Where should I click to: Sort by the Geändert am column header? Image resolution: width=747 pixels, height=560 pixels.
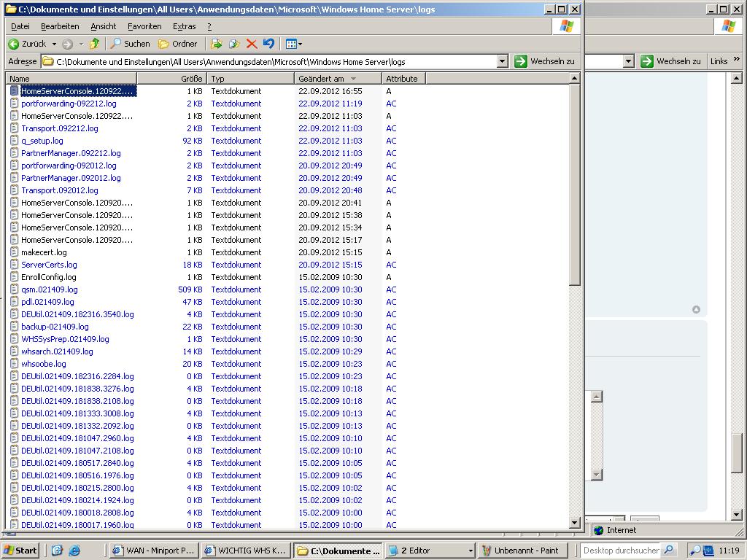[x=338, y=79]
